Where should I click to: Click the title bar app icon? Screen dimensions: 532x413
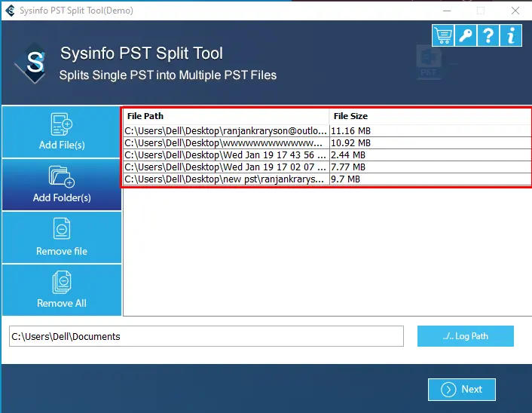11,11
